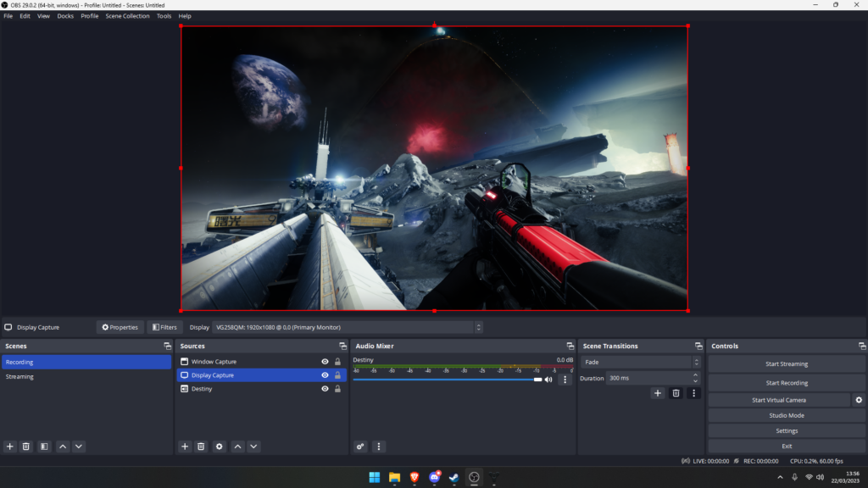Move source down arrow in Sources panel
Screen dimensions: 868x488
point(253,446)
